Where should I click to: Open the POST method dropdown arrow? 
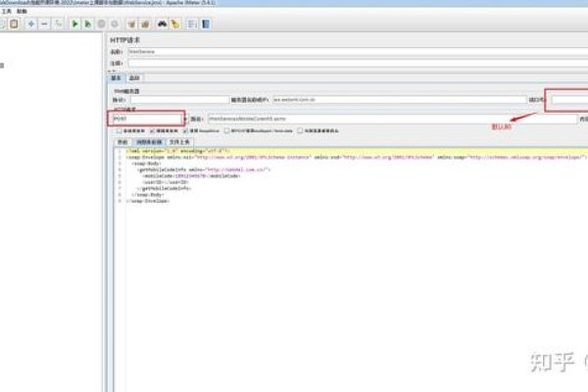tap(185, 119)
